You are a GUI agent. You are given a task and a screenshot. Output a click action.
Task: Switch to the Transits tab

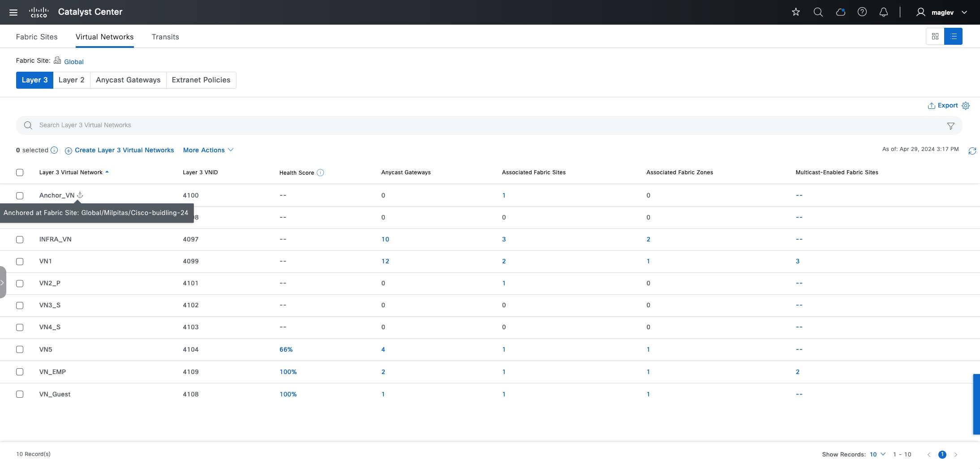click(x=165, y=37)
